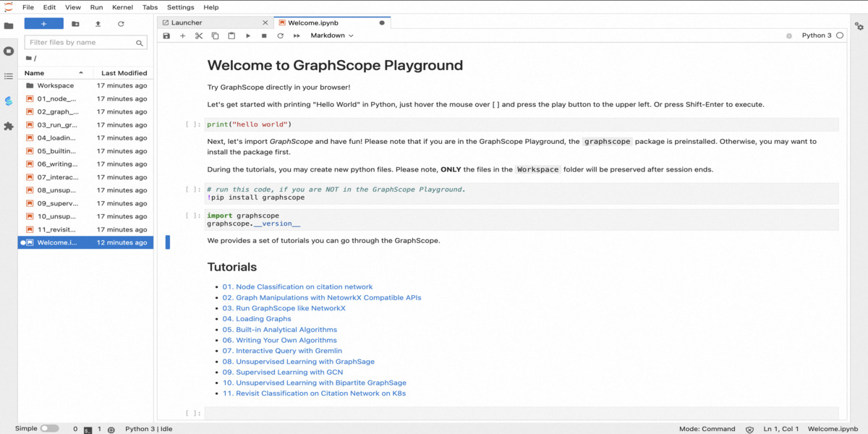The height and width of the screenshot is (434, 868).
Task: Select the file browser panel icon
Action: 9,24
